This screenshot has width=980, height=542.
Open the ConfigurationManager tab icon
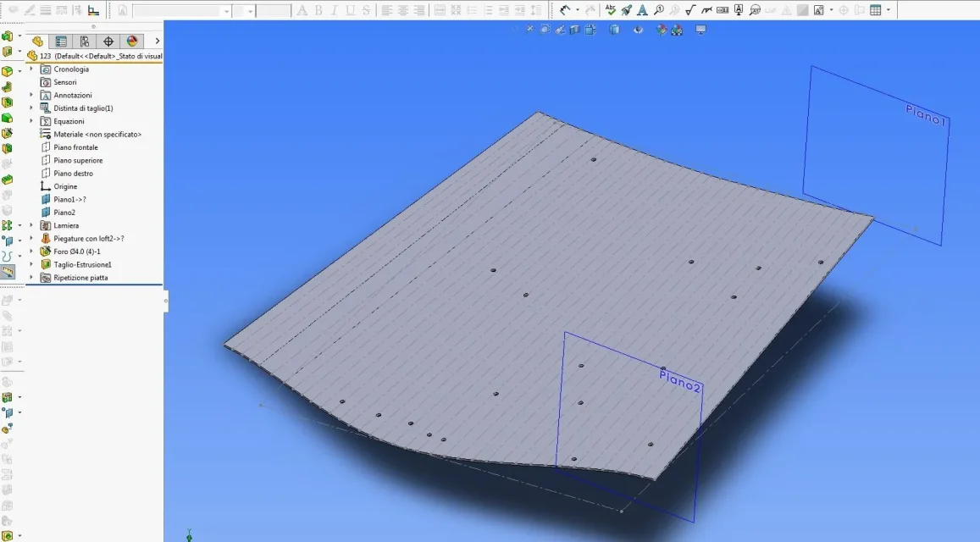coord(85,41)
